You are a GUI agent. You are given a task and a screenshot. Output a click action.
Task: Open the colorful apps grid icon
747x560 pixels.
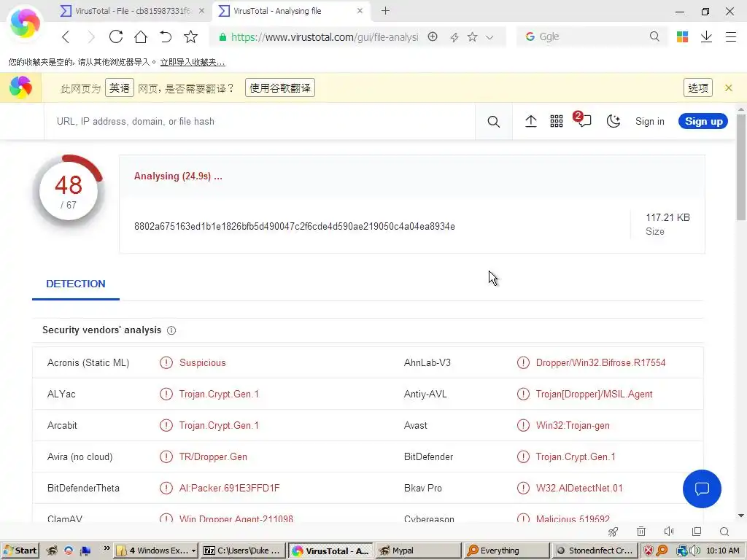click(682, 36)
